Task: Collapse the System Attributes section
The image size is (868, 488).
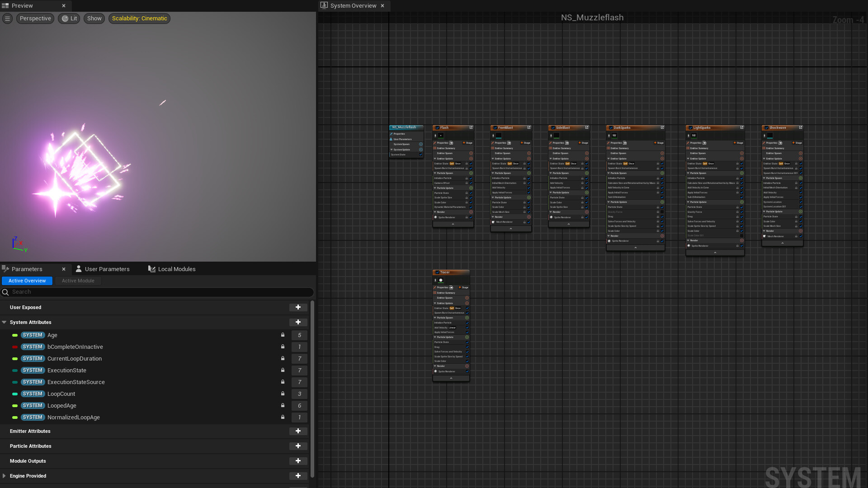Action: pos(4,322)
